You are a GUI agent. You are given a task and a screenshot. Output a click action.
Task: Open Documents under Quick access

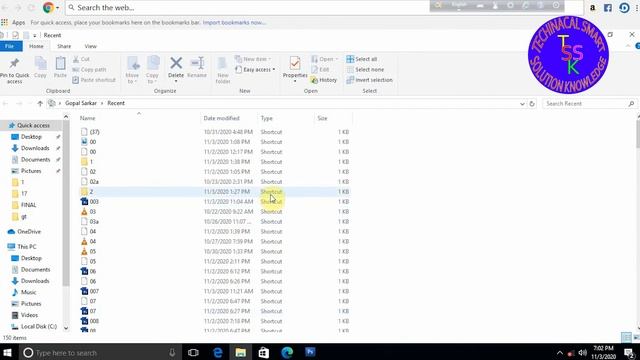tap(35, 160)
